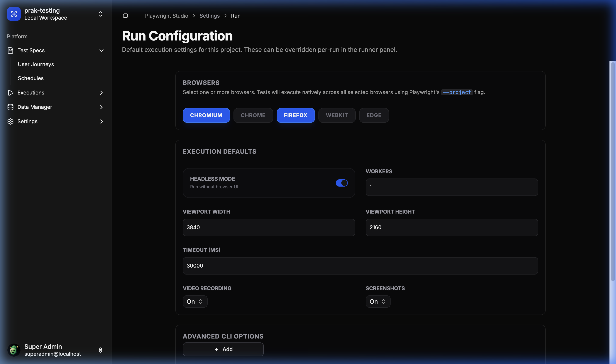
Task: Toggle sidebar panel icon near breadcrumb
Action: [125, 16]
